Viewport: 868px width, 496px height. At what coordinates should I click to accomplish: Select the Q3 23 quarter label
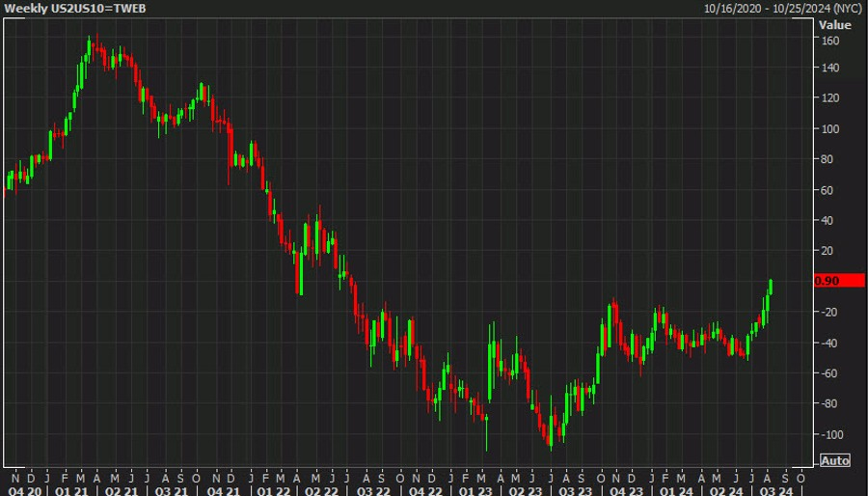tap(575, 491)
